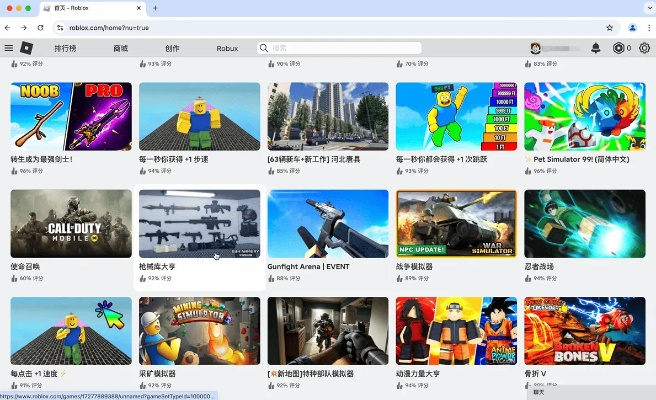Open the NOOB PRO sword game thumbnail
This screenshot has height=400, width=656.
pyautogui.click(x=71, y=116)
